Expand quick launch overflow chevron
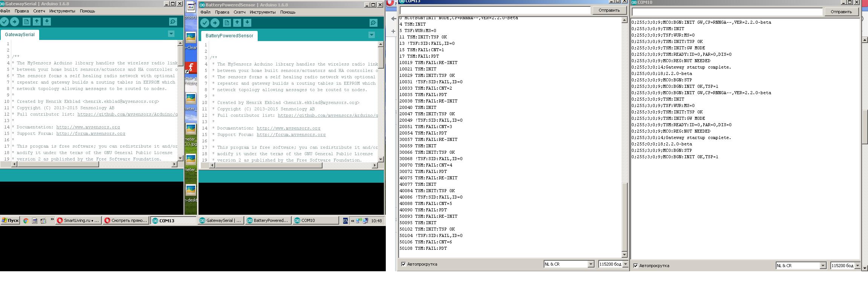868x298 pixels. point(52,220)
